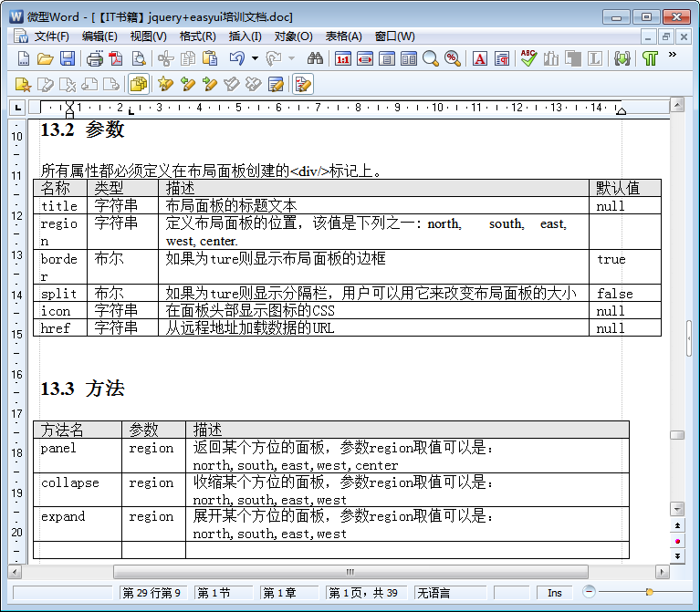
Task: Toggle formatting marks with green pilcrow
Action: (x=650, y=58)
